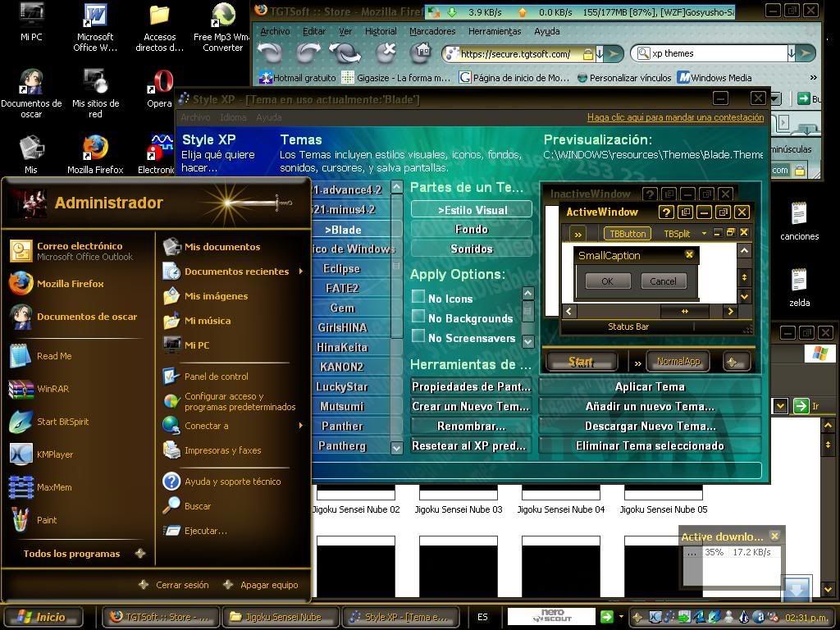Open the Ayuda menu in Style XP
The height and width of the screenshot is (630, 840).
(268, 117)
